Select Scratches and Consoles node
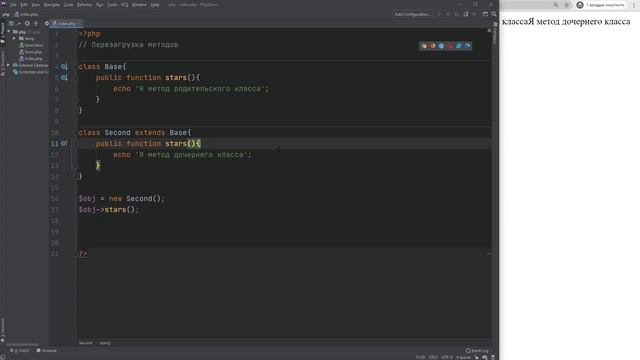 (31, 72)
